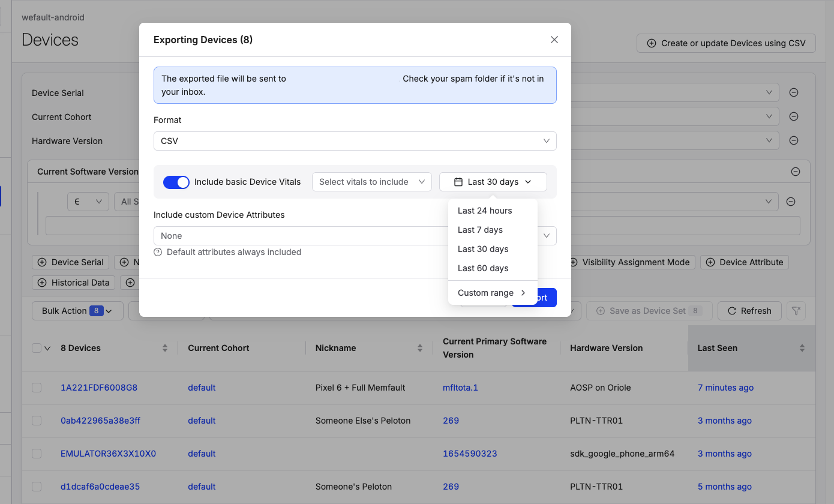
Task: Remove the Current Cohort filter row
Action: click(x=793, y=116)
